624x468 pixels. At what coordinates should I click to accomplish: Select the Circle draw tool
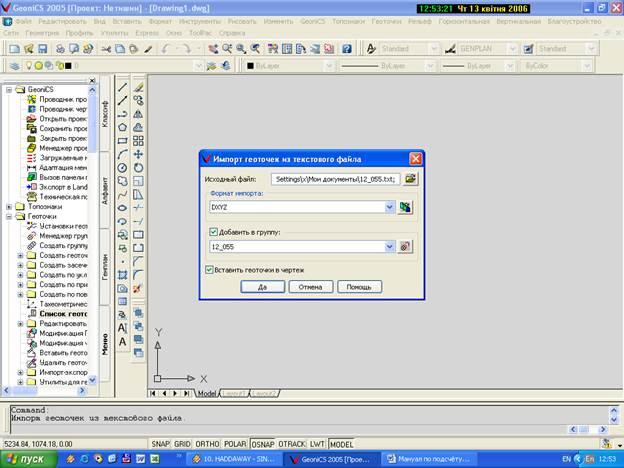[123, 168]
